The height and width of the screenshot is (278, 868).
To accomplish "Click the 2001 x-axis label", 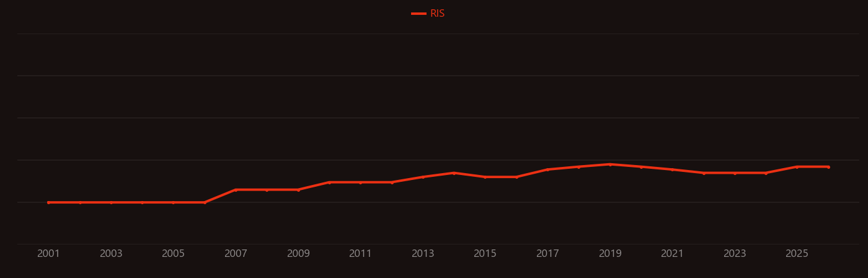I will [49, 254].
